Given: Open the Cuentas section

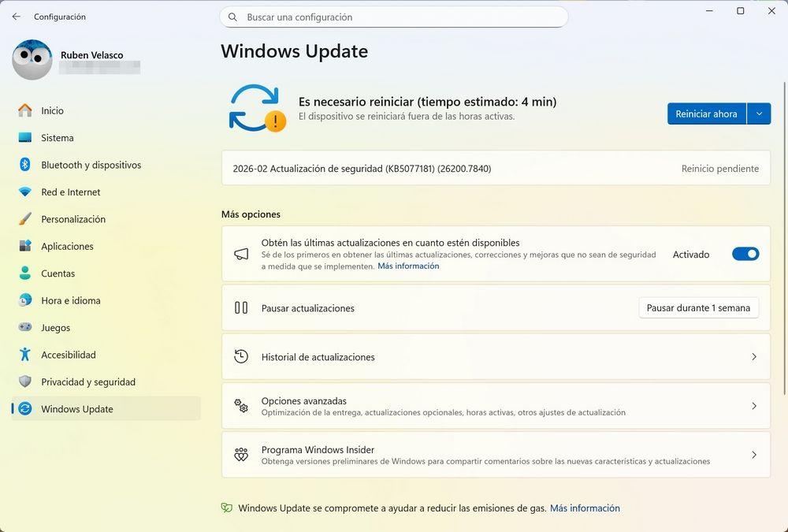Looking at the screenshot, I should click(58, 273).
